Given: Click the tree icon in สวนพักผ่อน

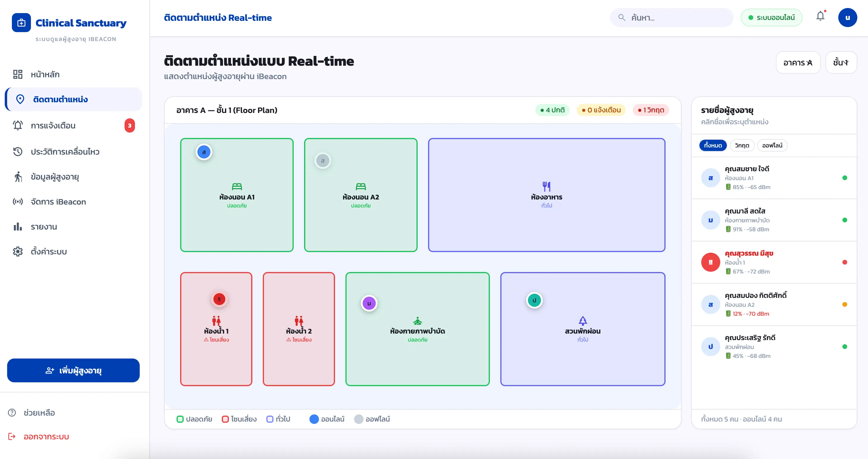Looking at the screenshot, I should pyautogui.click(x=583, y=320).
